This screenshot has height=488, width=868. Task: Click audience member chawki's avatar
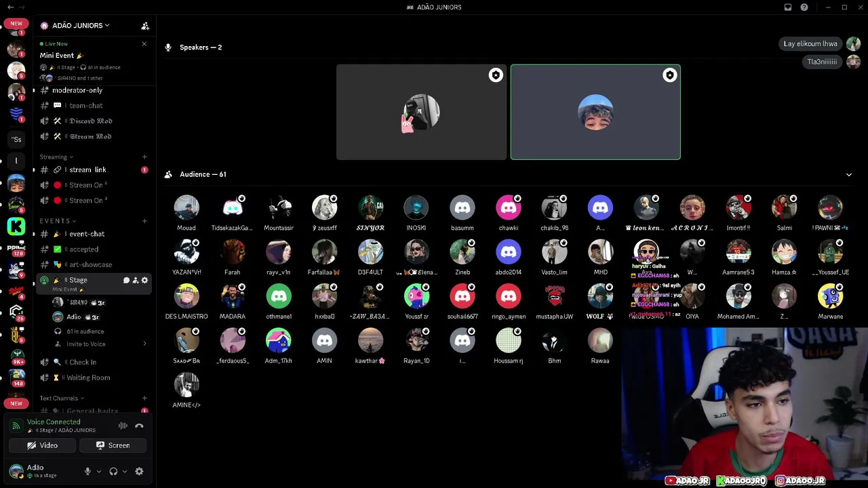[x=509, y=208]
